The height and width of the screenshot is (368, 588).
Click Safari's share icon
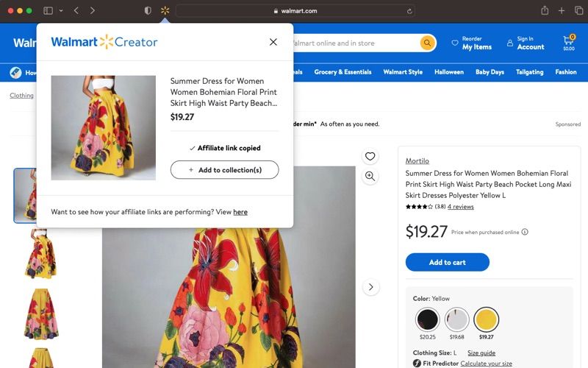pos(545,10)
